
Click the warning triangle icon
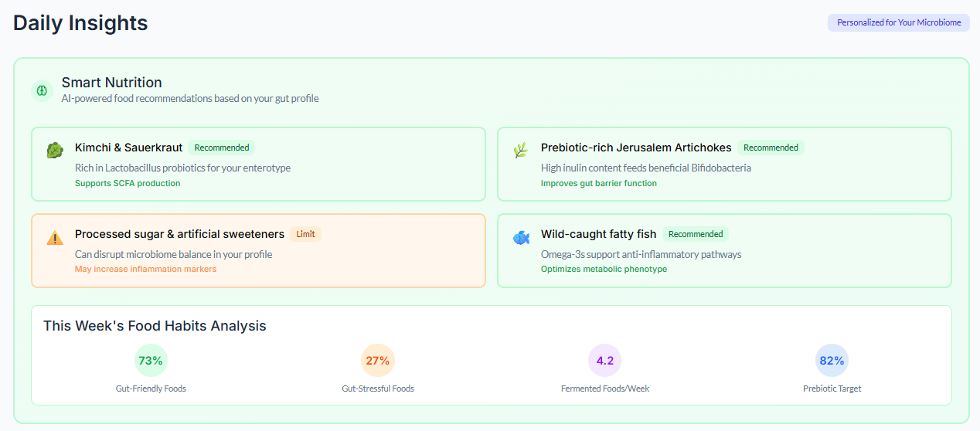(55, 237)
